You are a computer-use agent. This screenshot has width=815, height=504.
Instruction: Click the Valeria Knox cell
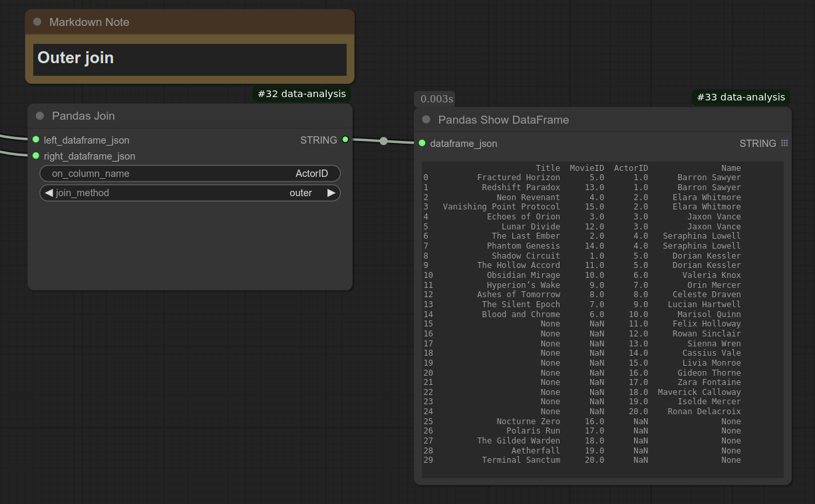pyautogui.click(x=711, y=275)
